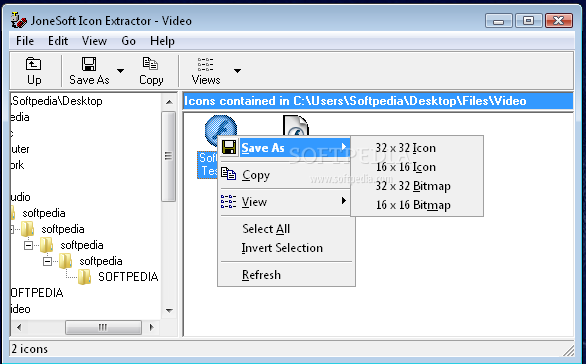The width and height of the screenshot is (586, 364).
Task: Minimize the Icon Extractor window
Action: click(x=498, y=21)
